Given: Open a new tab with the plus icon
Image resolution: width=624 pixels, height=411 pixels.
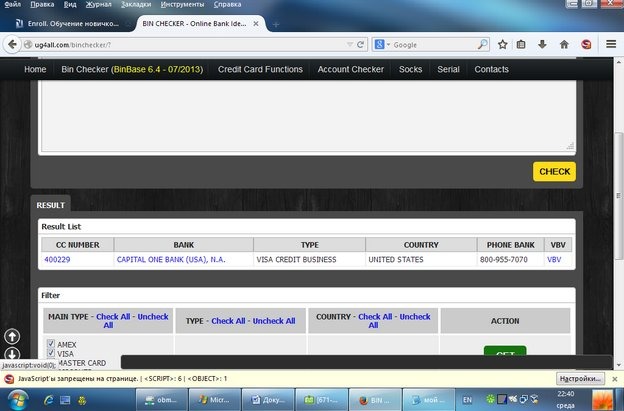Looking at the screenshot, I should tap(275, 25).
